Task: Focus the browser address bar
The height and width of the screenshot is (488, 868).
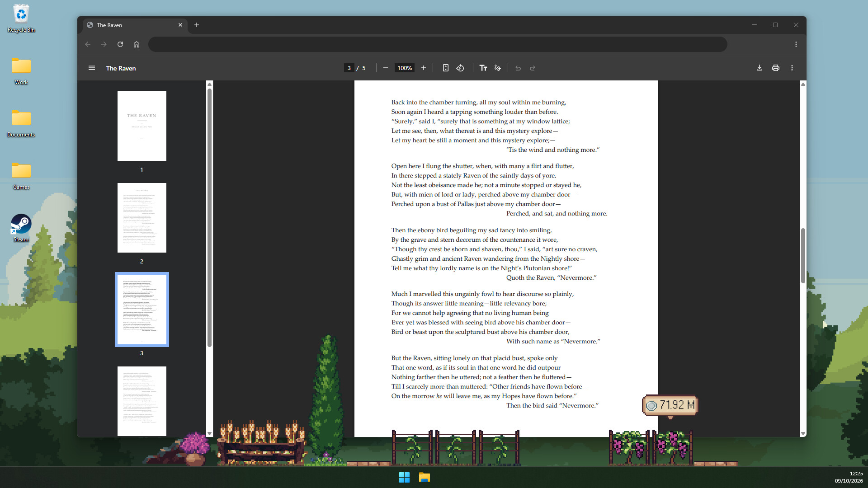Action: (x=438, y=44)
